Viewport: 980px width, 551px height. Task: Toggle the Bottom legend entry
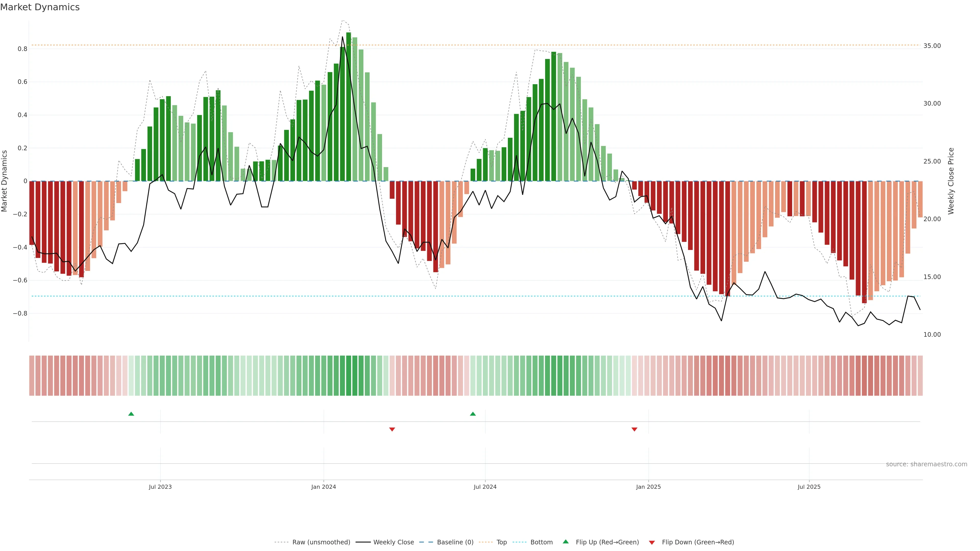[541, 542]
